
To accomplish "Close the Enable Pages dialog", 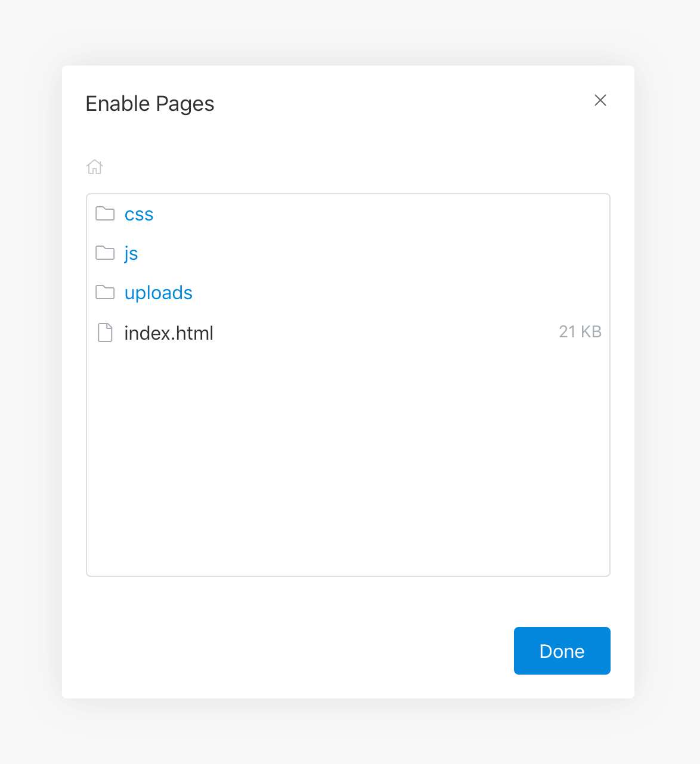I will (x=600, y=100).
